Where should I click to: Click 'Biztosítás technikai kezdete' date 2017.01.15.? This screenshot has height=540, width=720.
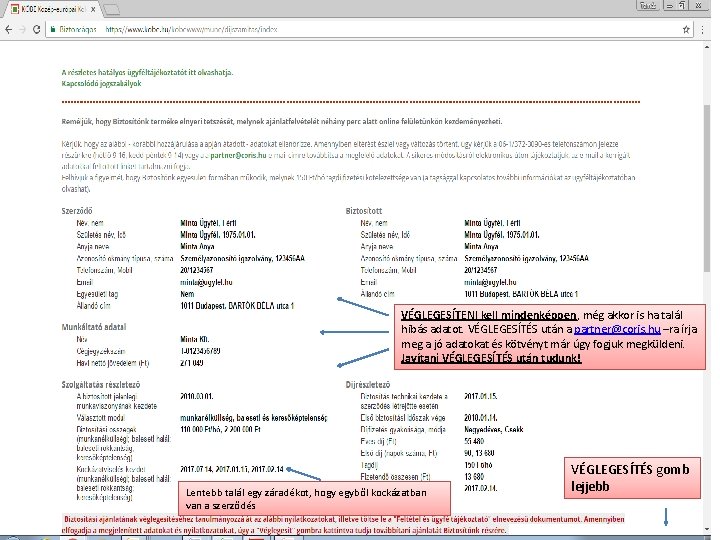(x=480, y=396)
